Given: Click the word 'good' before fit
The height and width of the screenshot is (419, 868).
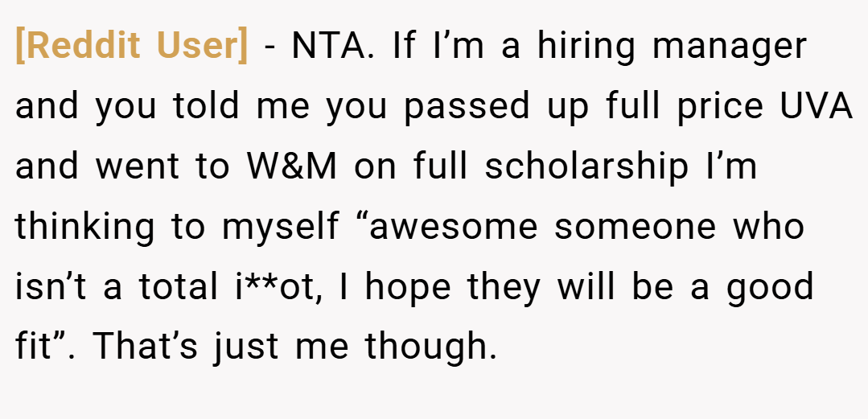Looking at the screenshot, I should (x=770, y=289).
